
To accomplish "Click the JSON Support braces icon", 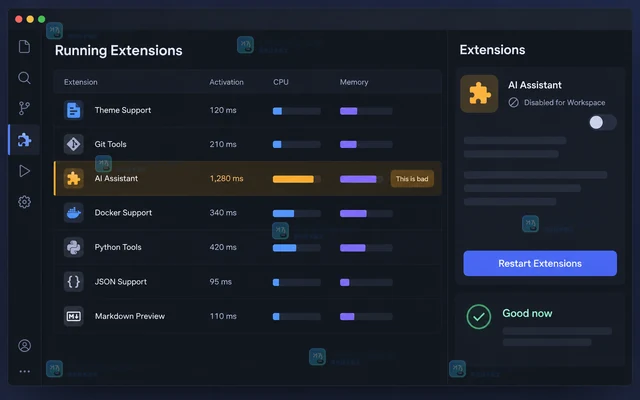I will click(73, 282).
